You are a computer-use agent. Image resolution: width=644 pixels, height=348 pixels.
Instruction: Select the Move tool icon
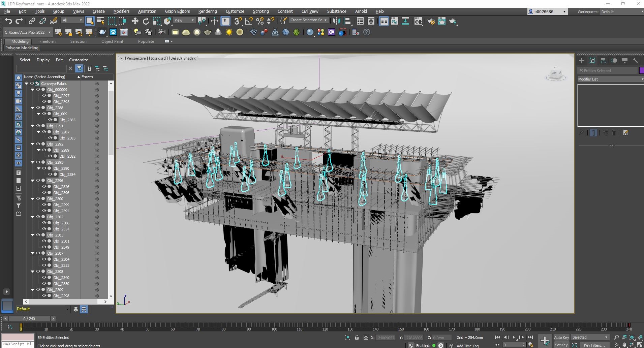135,21
